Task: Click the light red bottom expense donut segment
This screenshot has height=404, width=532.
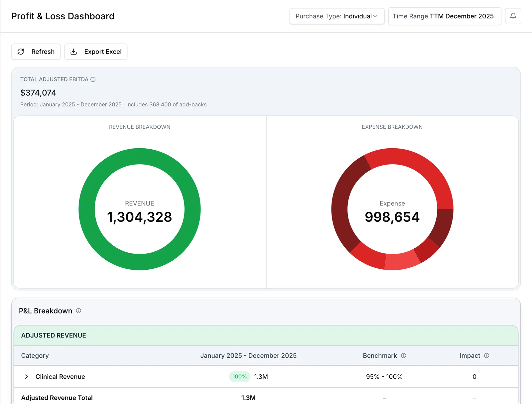Action: [x=402, y=261]
